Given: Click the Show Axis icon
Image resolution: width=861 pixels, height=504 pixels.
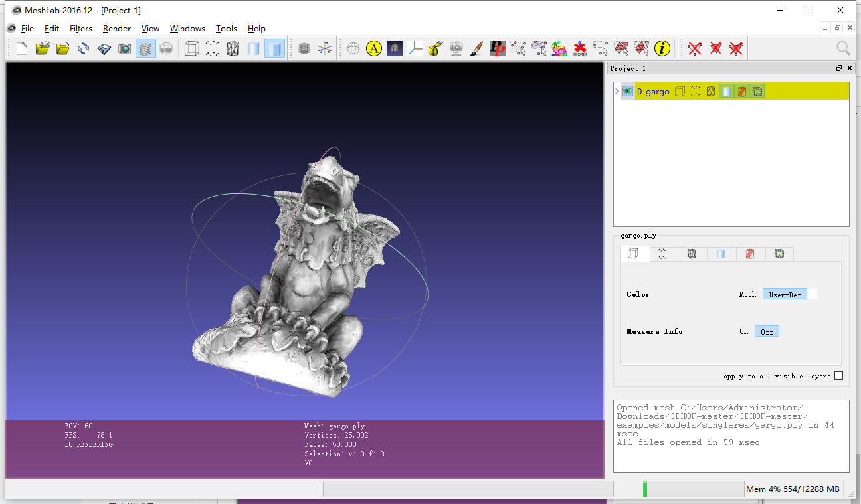Looking at the screenshot, I should (x=325, y=48).
